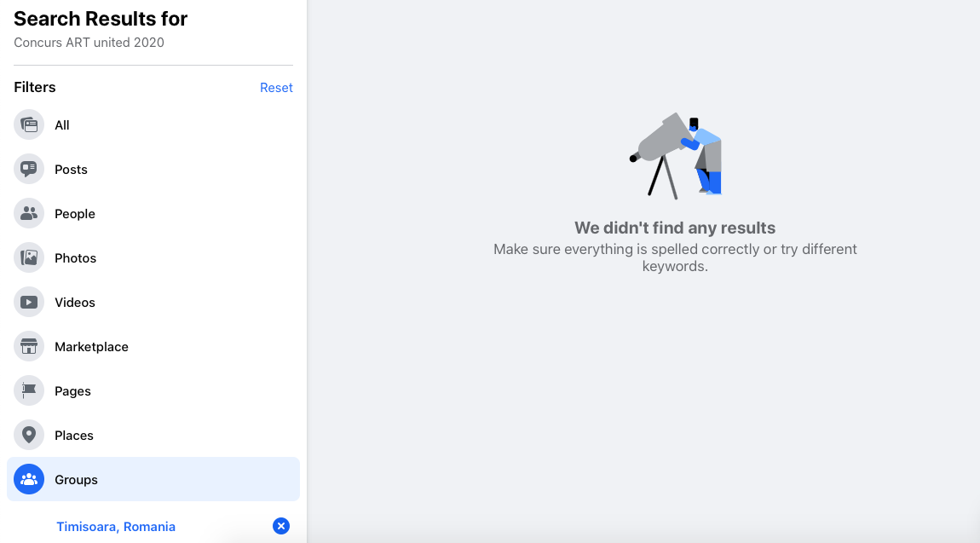980x543 pixels.
Task: Open the Marketplace storefront icon
Action: [29, 347]
